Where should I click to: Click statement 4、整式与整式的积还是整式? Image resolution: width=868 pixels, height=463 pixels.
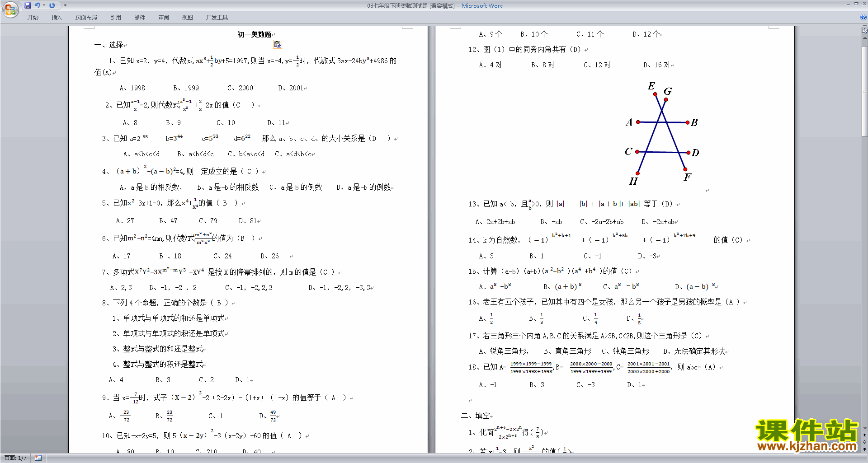coord(157,365)
